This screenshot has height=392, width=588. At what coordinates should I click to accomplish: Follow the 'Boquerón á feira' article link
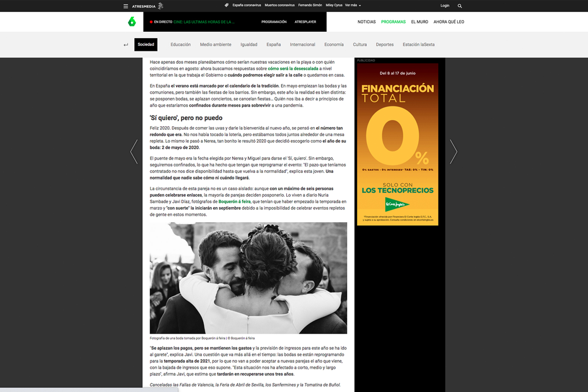pyautogui.click(x=234, y=202)
